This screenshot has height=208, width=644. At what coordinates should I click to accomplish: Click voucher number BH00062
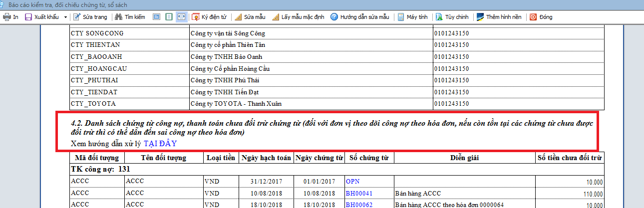tap(359, 205)
